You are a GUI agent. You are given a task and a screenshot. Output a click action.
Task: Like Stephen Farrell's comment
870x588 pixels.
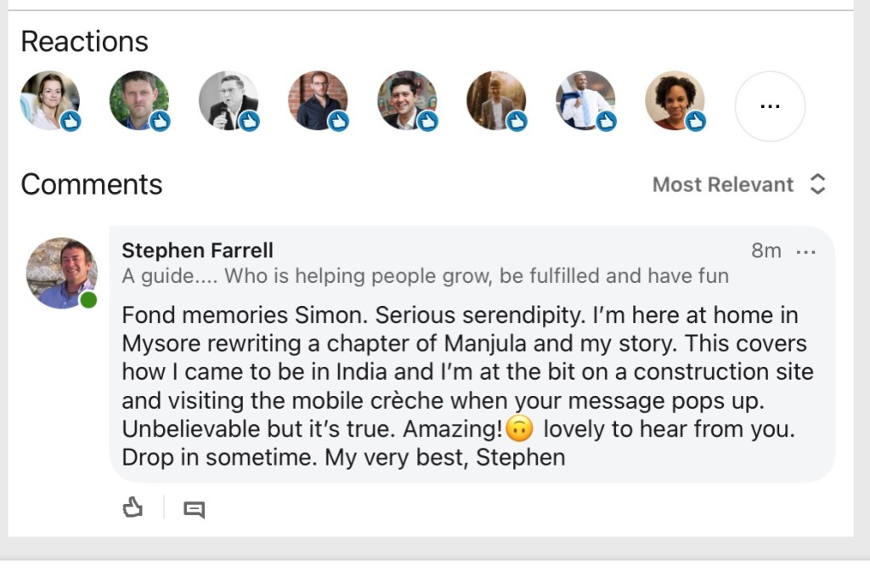(132, 508)
